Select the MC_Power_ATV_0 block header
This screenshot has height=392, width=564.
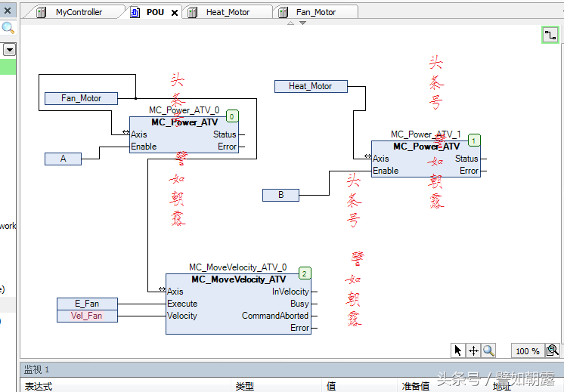[x=184, y=122]
